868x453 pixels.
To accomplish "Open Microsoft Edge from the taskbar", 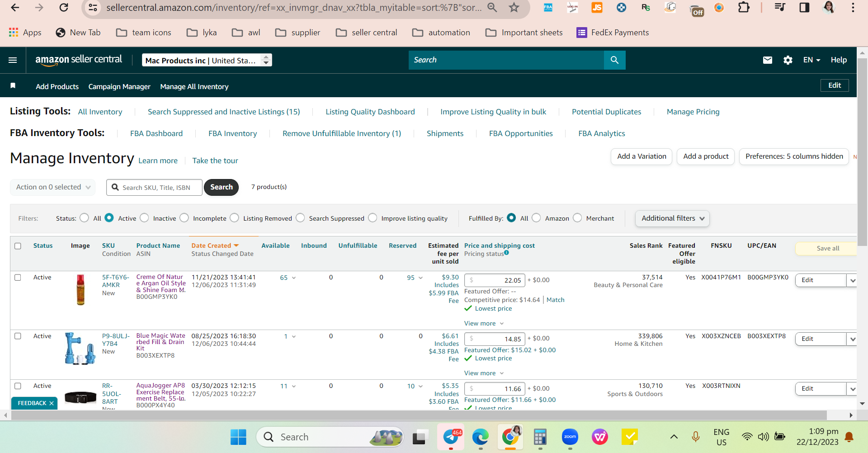I will tap(480, 437).
